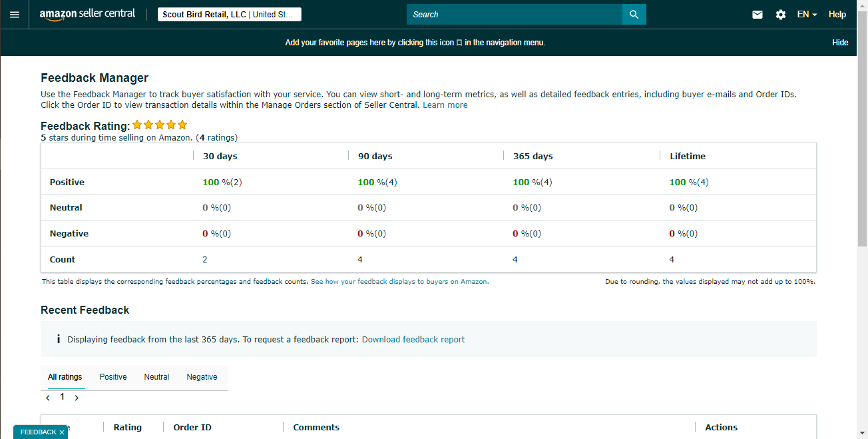Image resolution: width=868 pixels, height=439 pixels.
Task: Open the messages envelope icon
Action: click(758, 14)
